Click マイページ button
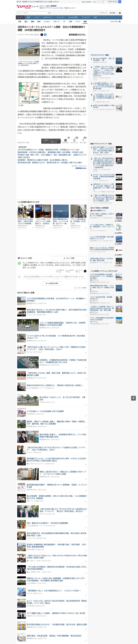Screen dimensions: 138x644 [103, 13]
